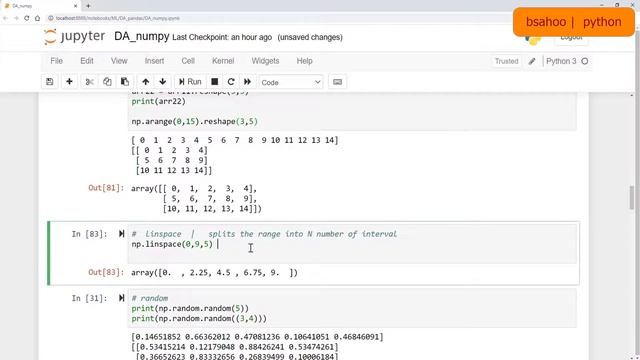640x360 pixels.
Task: Open a new browser tab
Action: click(88, 6)
